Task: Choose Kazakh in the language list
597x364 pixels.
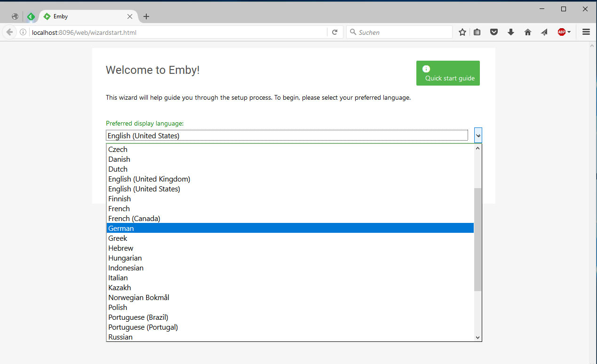Action: pyautogui.click(x=290, y=287)
